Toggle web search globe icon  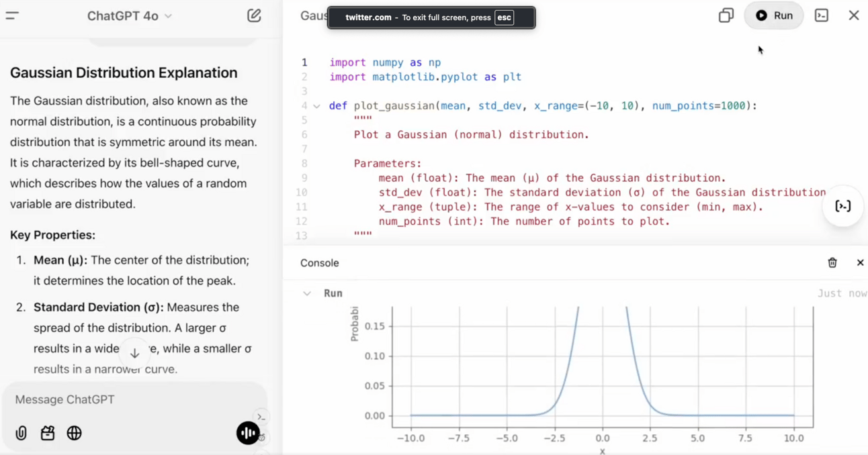coord(74,434)
